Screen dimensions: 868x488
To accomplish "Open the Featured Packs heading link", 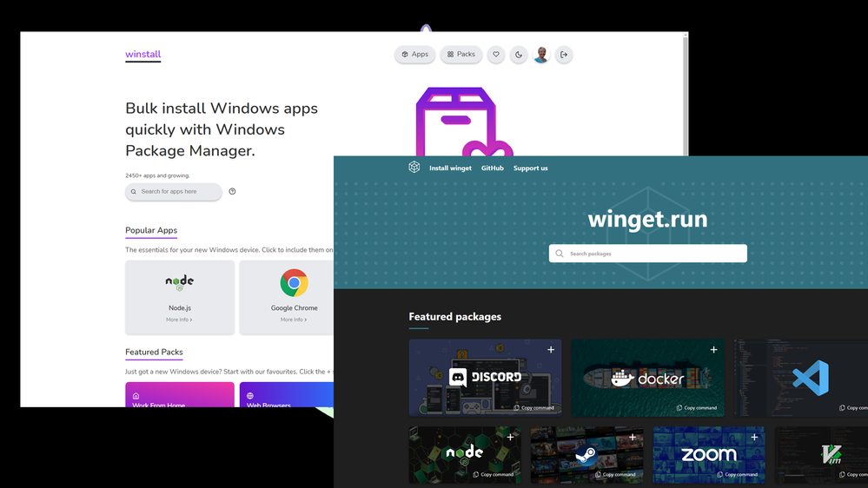I will [x=154, y=352].
